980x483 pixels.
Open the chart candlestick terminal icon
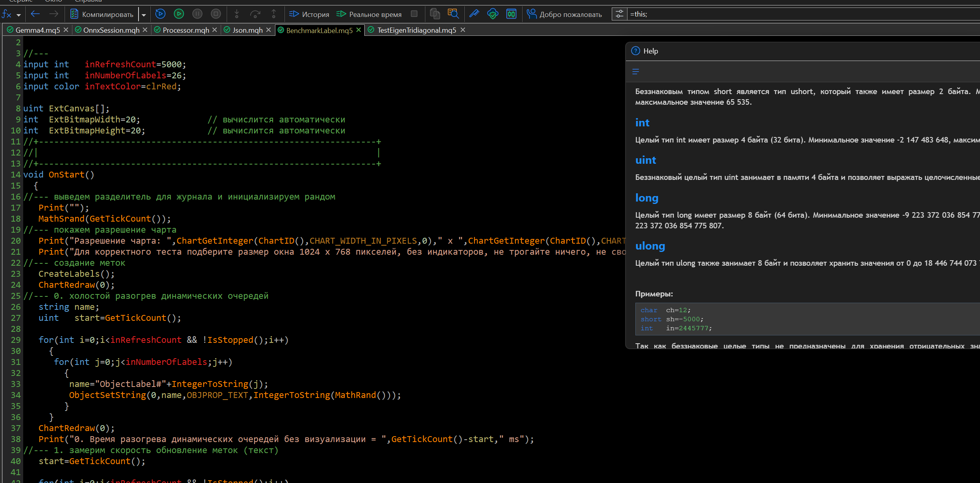tap(511, 14)
